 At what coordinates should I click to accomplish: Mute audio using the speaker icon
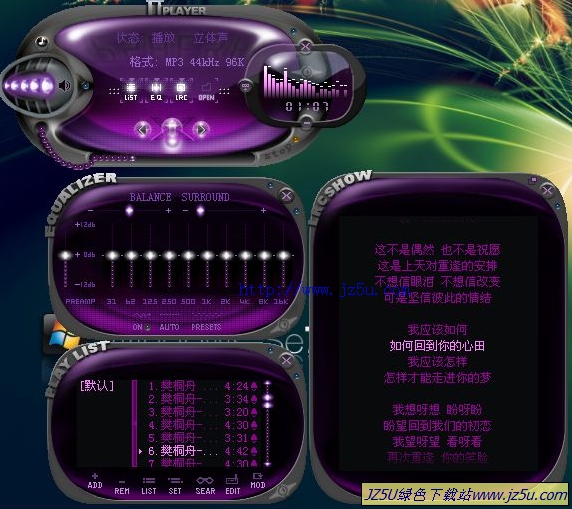click(x=65, y=86)
